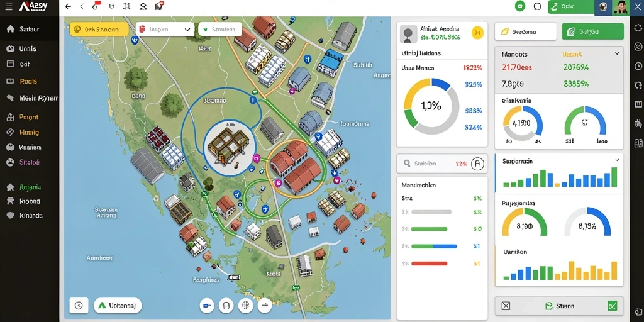
Task: Open the chat bubble icon in header
Action: (537, 6)
